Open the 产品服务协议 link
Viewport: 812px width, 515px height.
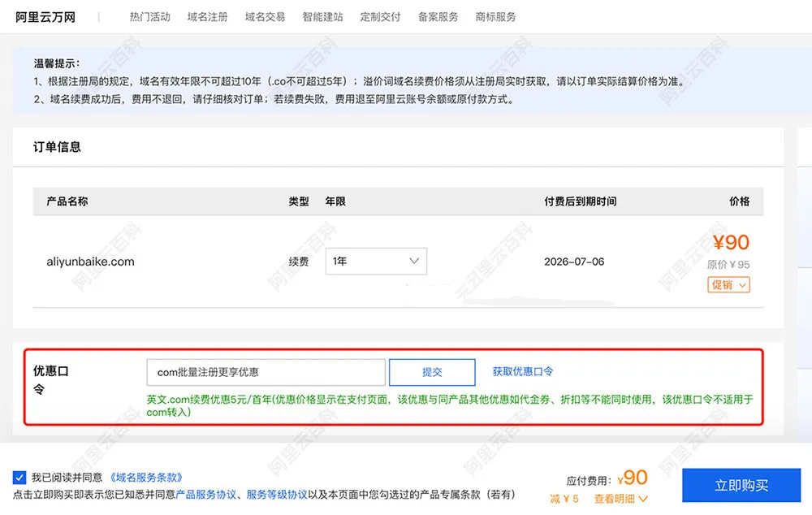pyautogui.click(x=206, y=494)
